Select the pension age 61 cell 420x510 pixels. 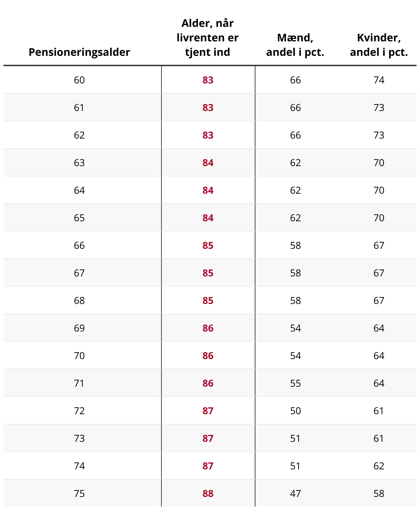[x=79, y=108]
